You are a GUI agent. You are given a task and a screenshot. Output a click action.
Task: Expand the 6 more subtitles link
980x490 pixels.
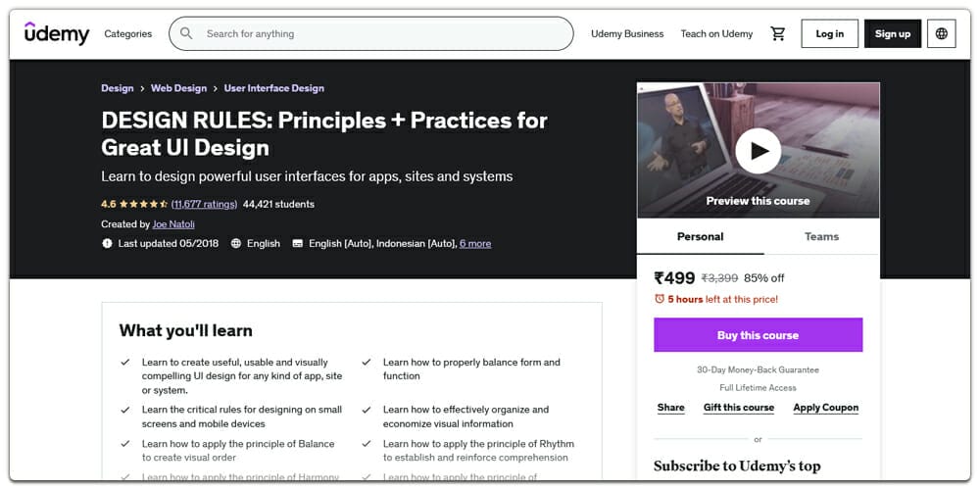coord(475,243)
